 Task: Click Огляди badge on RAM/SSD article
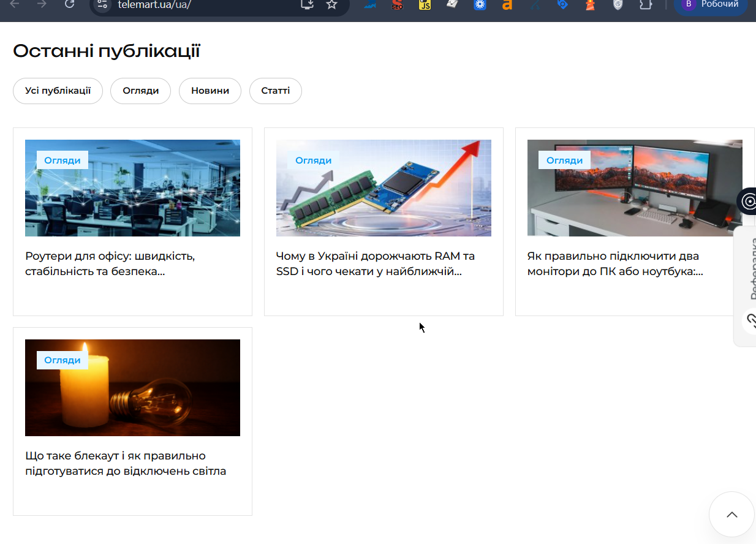(x=314, y=161)
